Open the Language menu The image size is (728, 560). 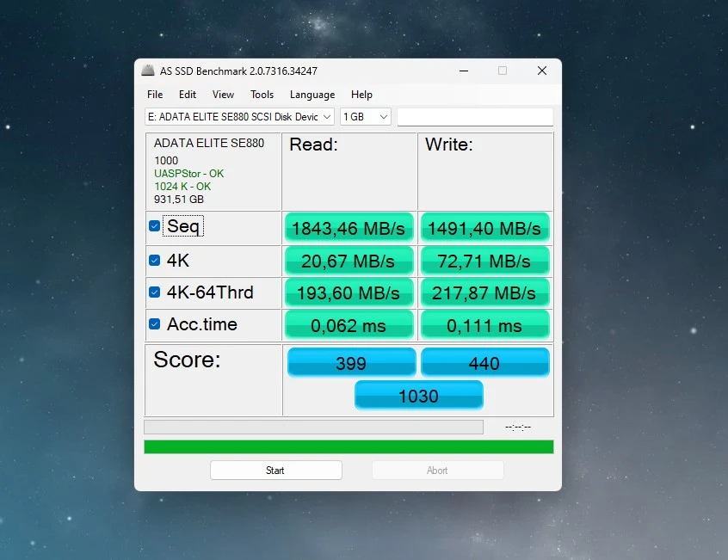pyautogui.click(x=312, y=95)
